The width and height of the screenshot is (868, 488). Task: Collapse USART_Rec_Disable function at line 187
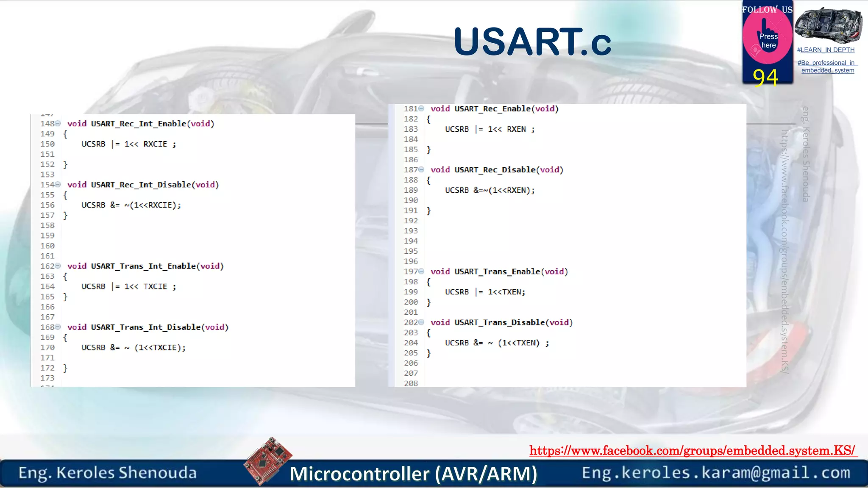coord(421,169)
